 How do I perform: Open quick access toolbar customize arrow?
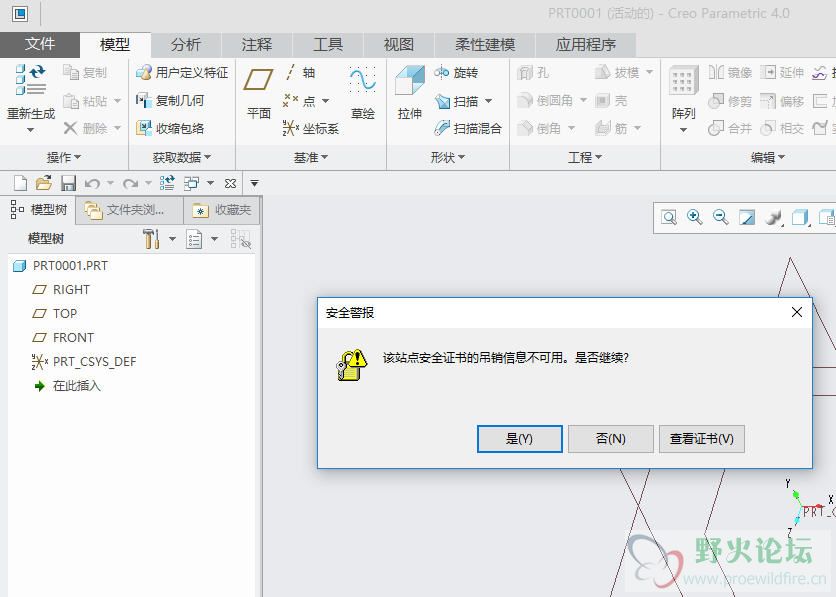[x=254, y=183]
